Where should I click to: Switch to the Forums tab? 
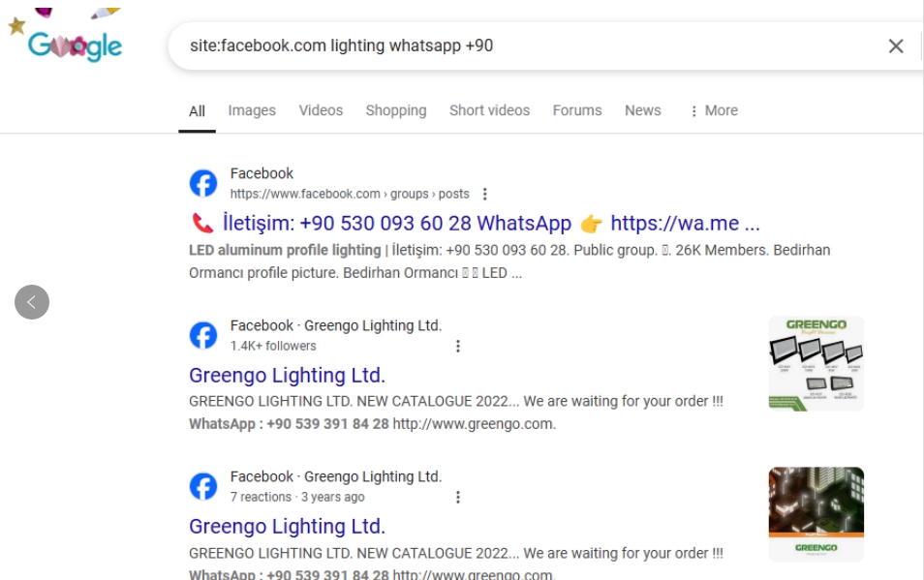coord(577,110)
